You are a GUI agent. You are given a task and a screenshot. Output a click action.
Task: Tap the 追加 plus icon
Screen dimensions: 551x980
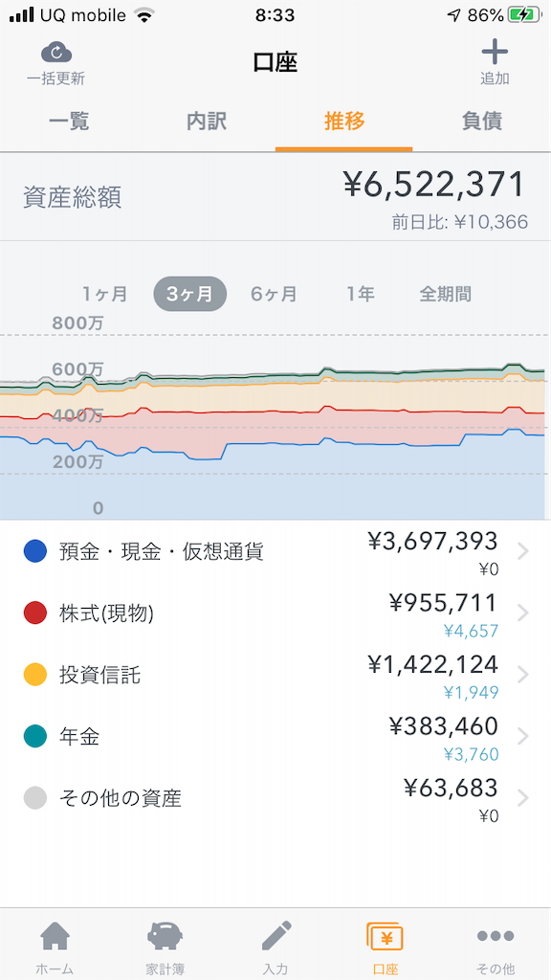click(495, 52)
